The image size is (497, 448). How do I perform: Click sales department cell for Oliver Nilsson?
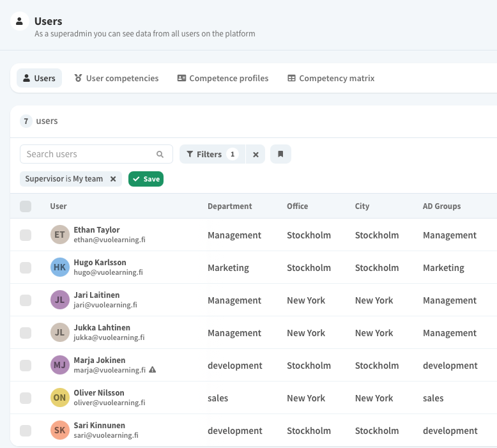(218, 398)
